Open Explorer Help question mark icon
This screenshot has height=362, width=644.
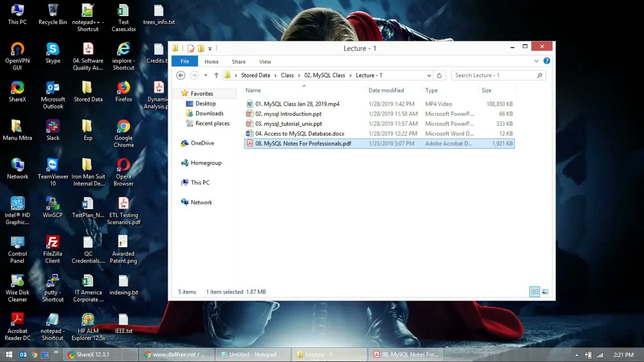[547, 61]
